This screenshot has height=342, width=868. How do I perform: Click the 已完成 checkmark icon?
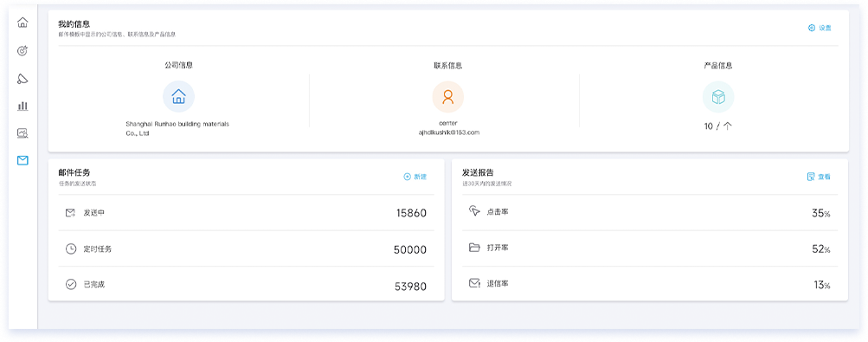click(71, 285)
